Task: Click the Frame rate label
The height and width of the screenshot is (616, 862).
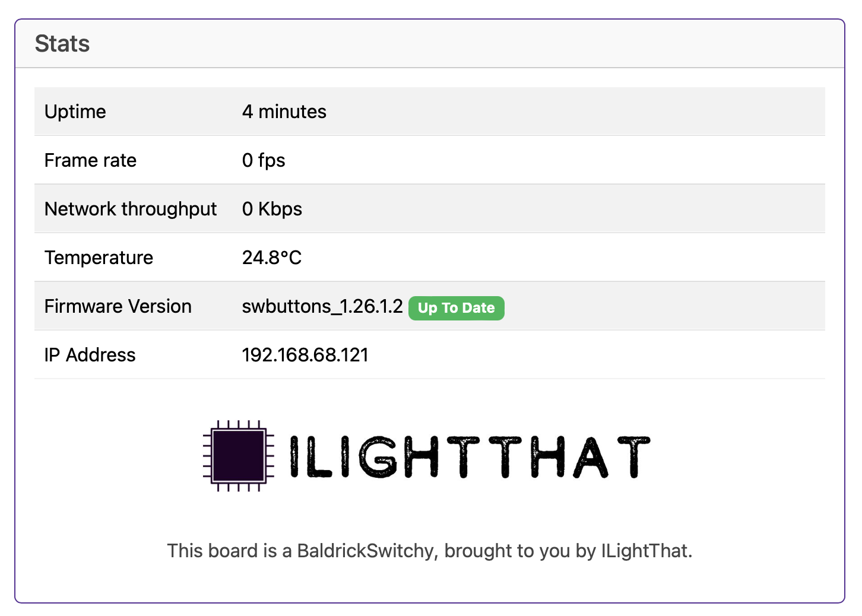Action: (x=90, y=160)
